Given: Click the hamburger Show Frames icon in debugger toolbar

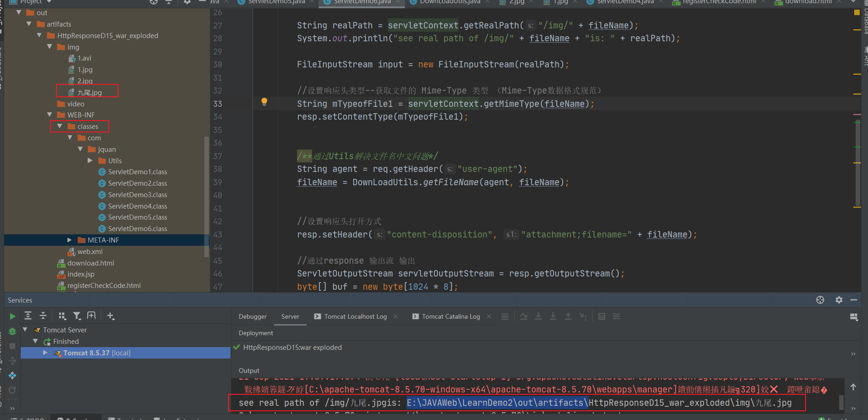Looking at the screenshot, I should point(505,316).
